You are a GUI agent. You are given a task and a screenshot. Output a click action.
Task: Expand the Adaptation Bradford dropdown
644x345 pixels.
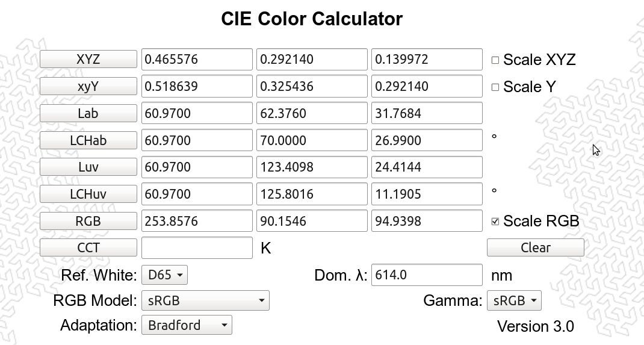pyautogui.click(x=187, y=325)
